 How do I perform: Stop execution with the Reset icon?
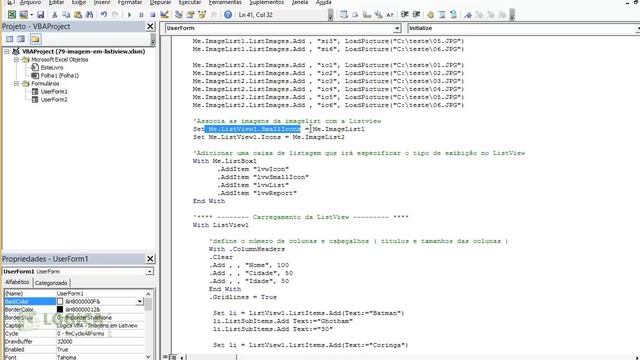tap(152, 15)
